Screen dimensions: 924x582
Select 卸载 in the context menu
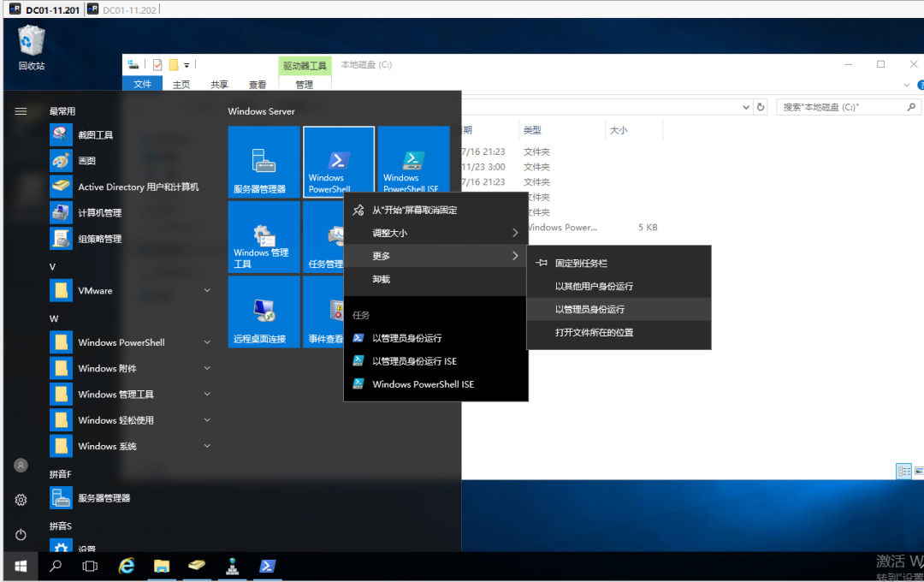click(435, 279)
